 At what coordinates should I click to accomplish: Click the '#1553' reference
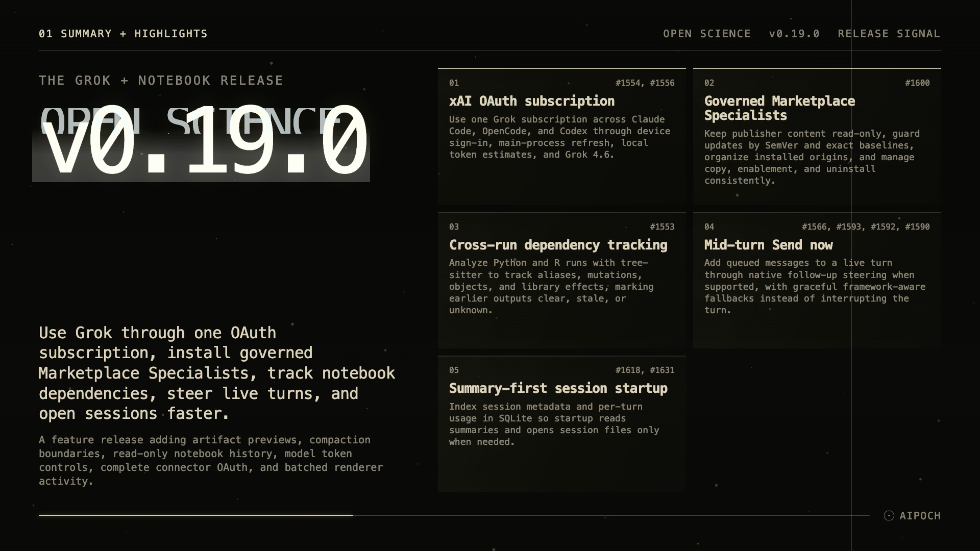tap(662, 227)
